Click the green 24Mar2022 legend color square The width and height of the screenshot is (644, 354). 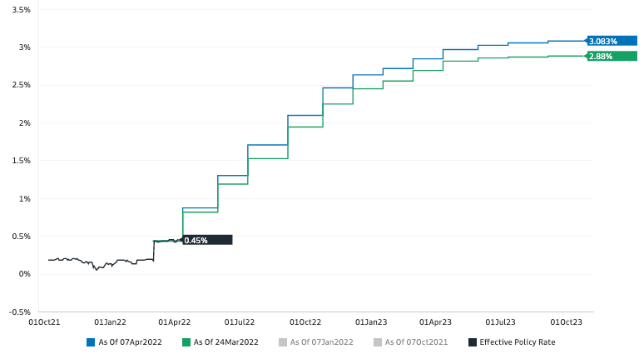[187, 342]
